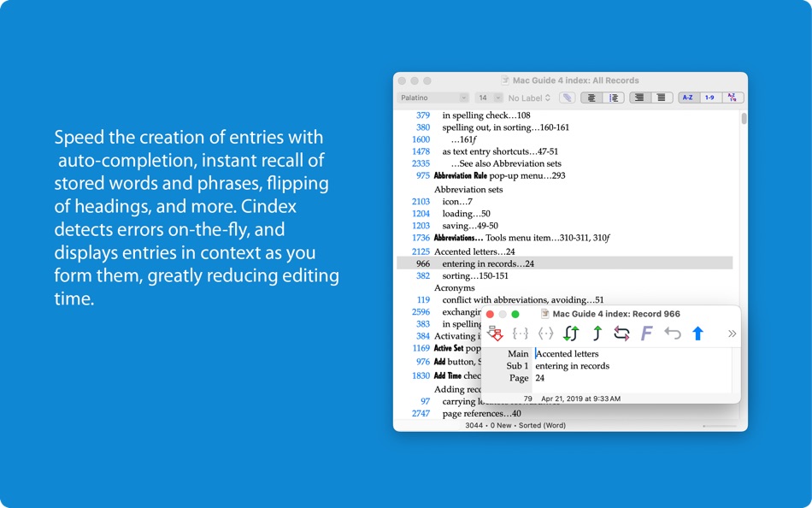Select the 'Abbreviations… Tools menu item' entry
Screen dimensions: 812x508
pos(521,238)
